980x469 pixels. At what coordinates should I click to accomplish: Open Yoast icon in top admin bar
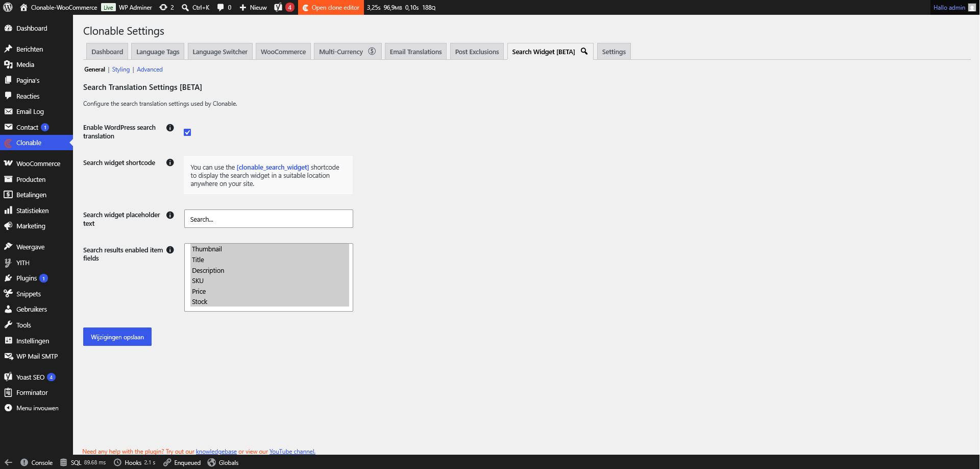point(278,7)
